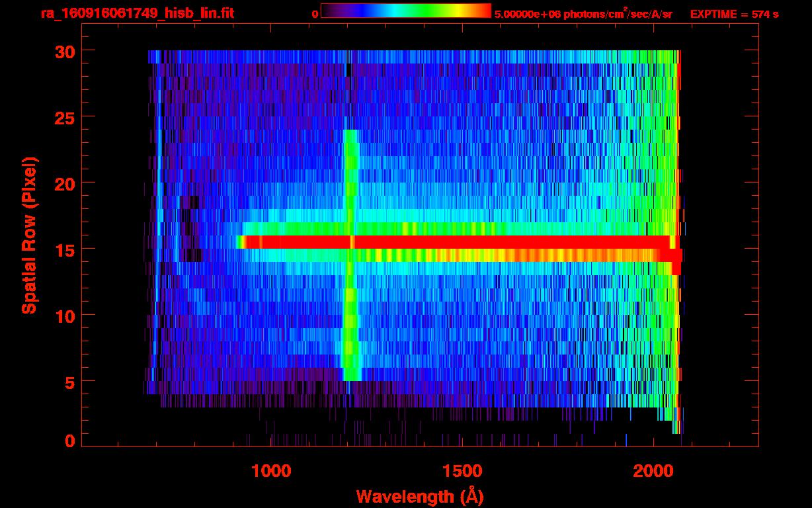The height and width of the screenshot is (508, 812).
Task: Select the Spatial Row (Pixel) axis label
Action: 29,235
